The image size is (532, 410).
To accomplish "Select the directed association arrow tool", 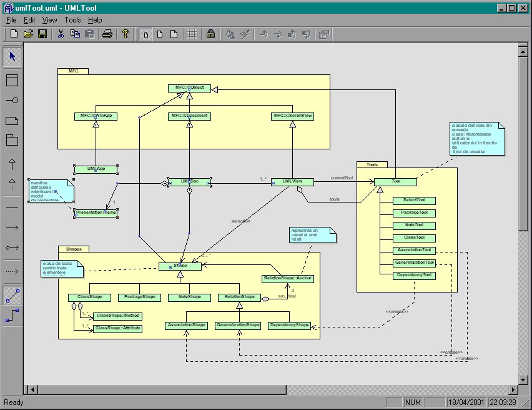I will pyautogui.click(x=12, y=227).
